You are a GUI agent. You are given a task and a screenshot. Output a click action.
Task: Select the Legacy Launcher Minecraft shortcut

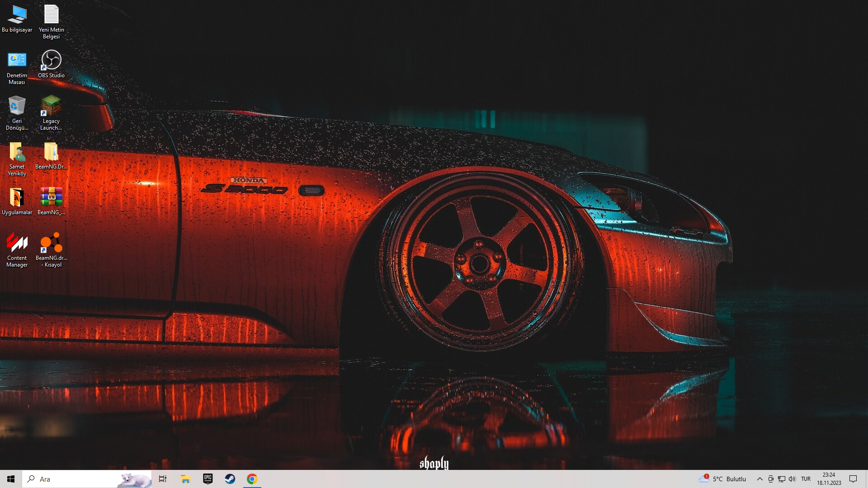tap(51, 113)
